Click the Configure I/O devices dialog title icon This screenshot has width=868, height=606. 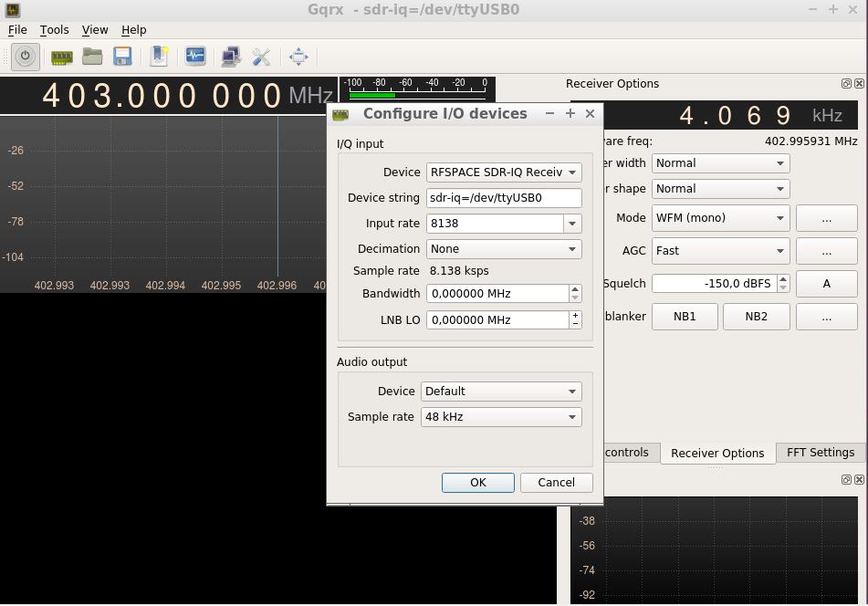click(x=340, y=114)
